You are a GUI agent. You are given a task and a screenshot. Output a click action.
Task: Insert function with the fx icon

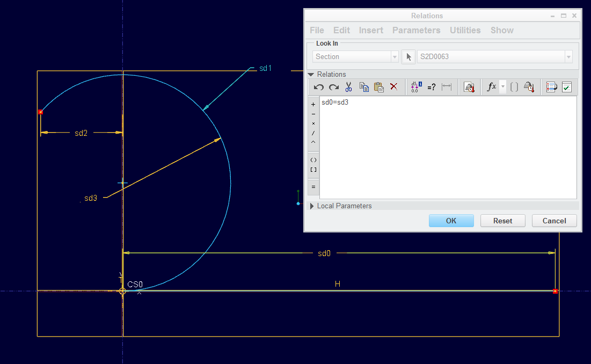[492, 87]
